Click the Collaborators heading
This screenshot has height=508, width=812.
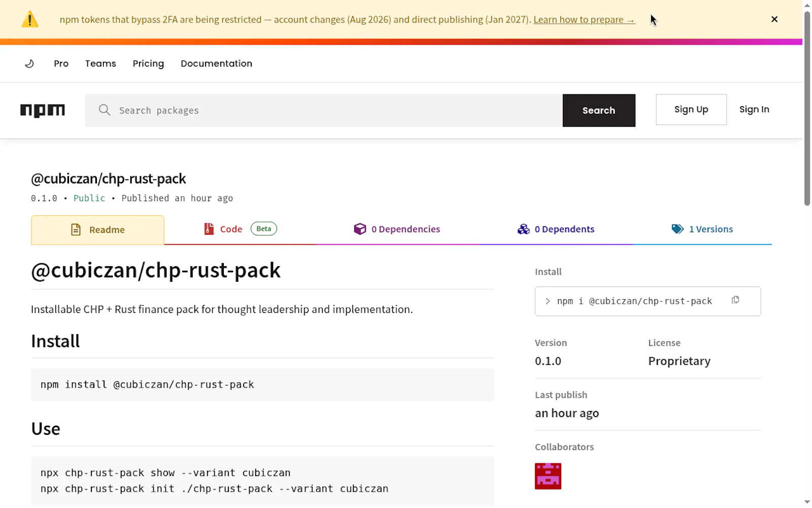[564, 447]
